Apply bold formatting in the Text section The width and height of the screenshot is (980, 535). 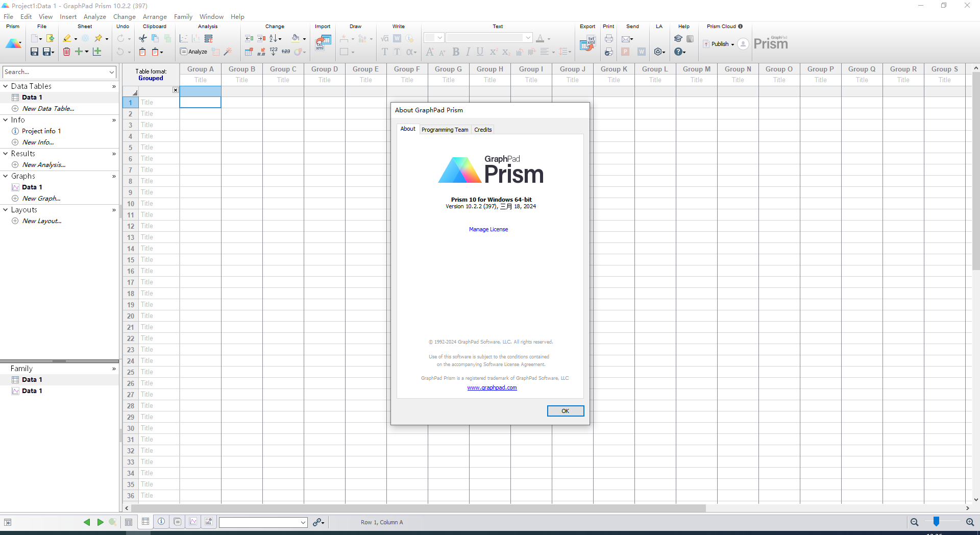456,52
